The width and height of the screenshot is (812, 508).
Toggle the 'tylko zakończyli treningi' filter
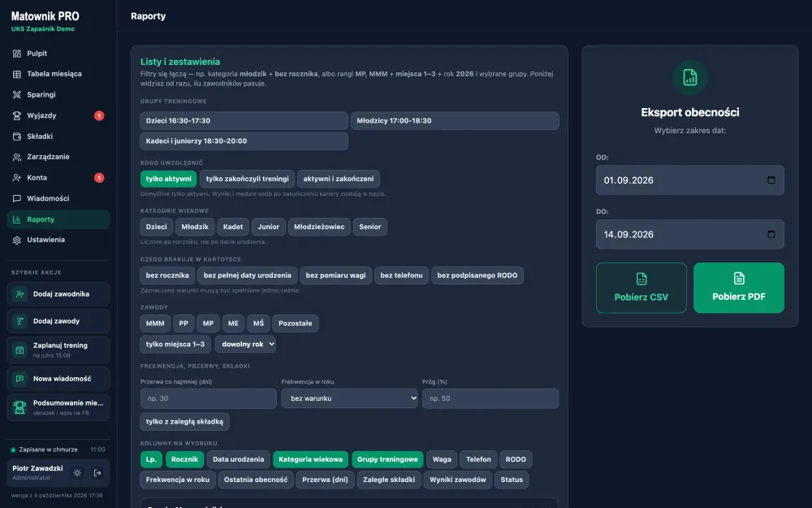point(247,179)
